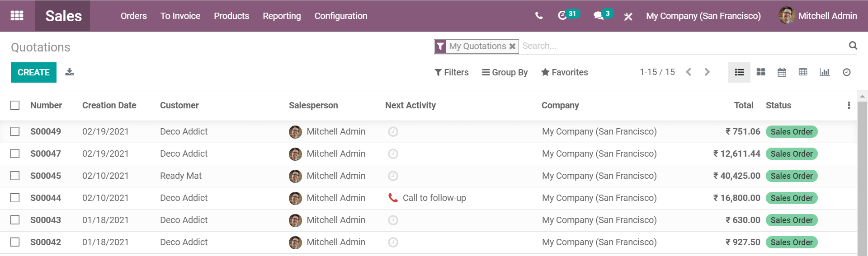Check the box for S00044
868x256 pixels.
pyautogui.click(x=15, y=198)
